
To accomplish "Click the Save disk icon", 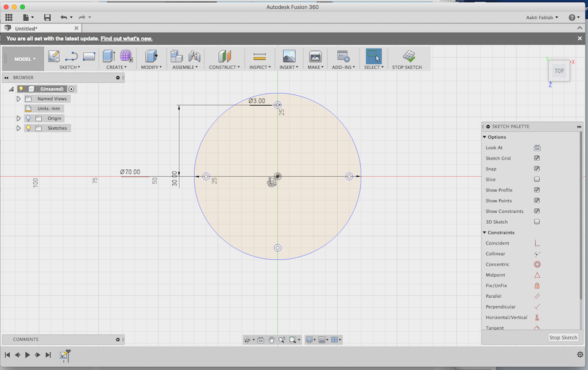I will (47, 18).
